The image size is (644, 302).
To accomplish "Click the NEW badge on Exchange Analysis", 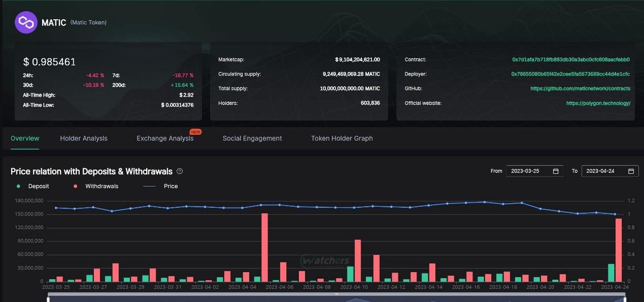I will (x=195, y=132).
